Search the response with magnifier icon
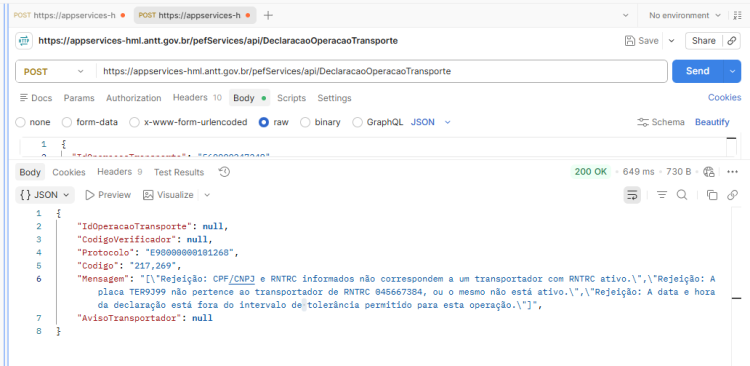The height and width of the screenshot is (366, 750). coord(682,195)
